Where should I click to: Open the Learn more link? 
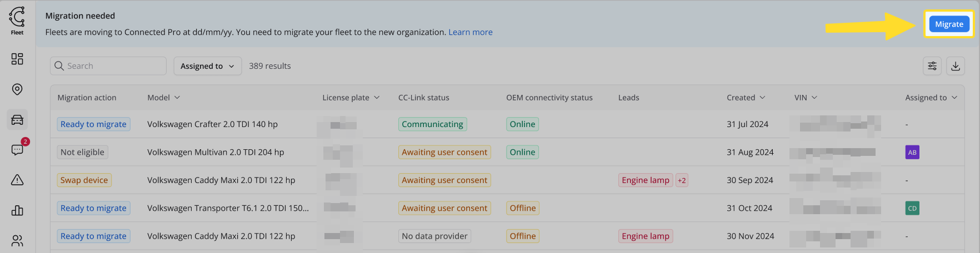(x=471, y=32)
